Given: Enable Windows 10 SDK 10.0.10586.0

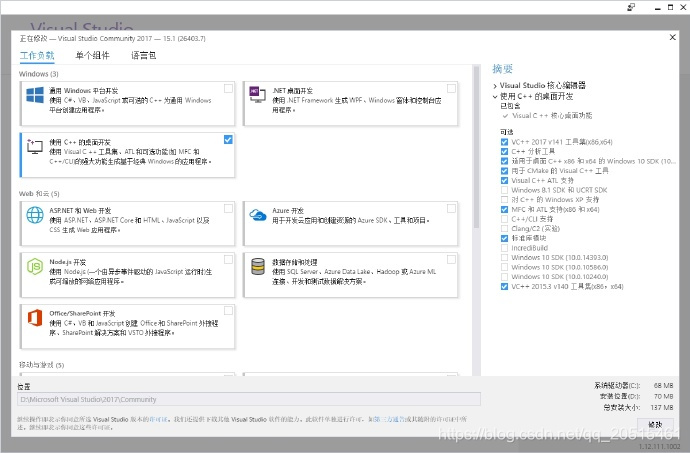Looking at the screenshot, I should pos(504,267).
